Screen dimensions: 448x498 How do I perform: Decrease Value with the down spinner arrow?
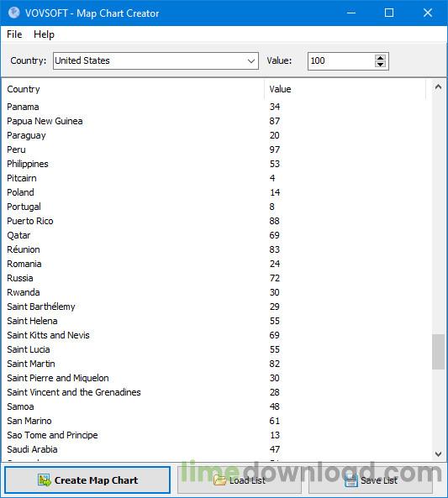[x=380, y=64]
